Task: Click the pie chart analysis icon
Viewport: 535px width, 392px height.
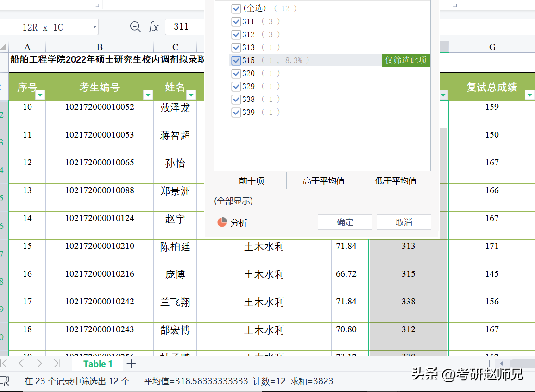Action: pyautogui.click(x=222, y=222)
